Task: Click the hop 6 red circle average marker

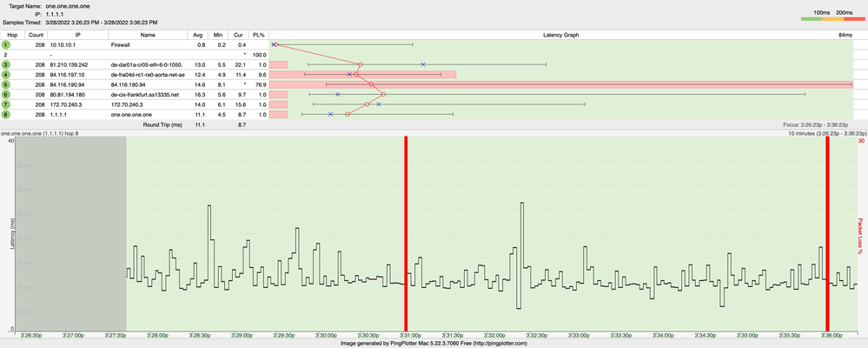Action: tap(384, 94)
